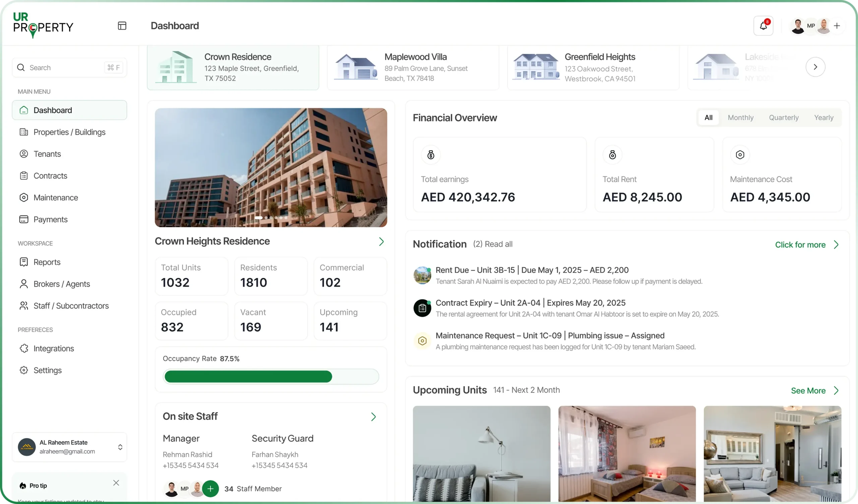Viewport: 858px width, 504px height.
Task: Switch financial overview to Yearly
Action: click(823, 118)
